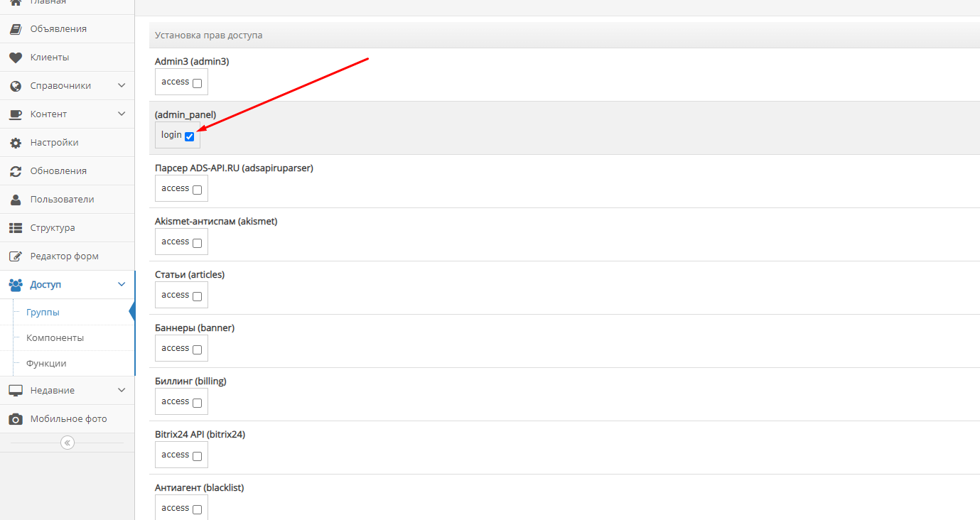Click the list icon beside Структура
This screenshot has width=980, height=520.
click(16, 228)
